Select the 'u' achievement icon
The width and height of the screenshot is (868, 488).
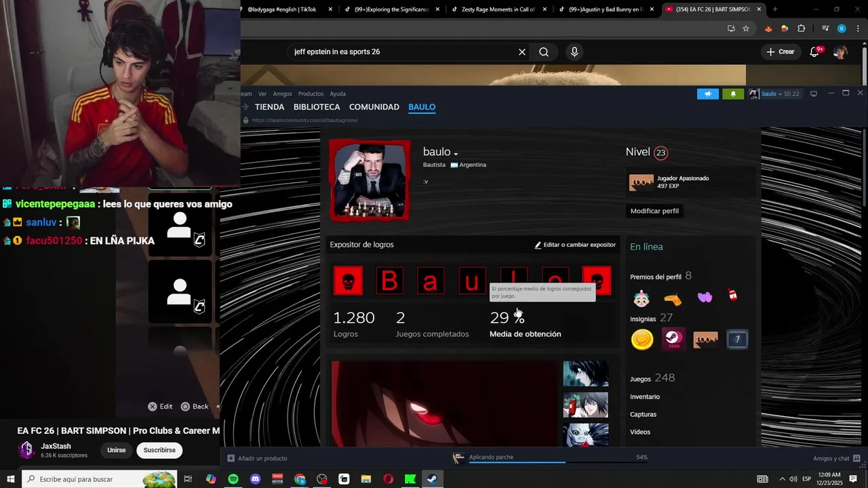[472, 281]
